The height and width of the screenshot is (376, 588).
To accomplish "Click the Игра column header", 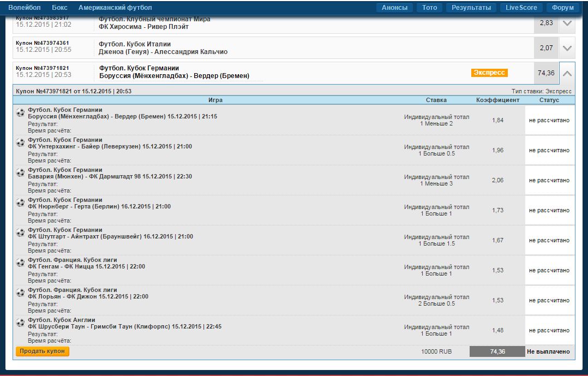I will click(x=215, y=100).
